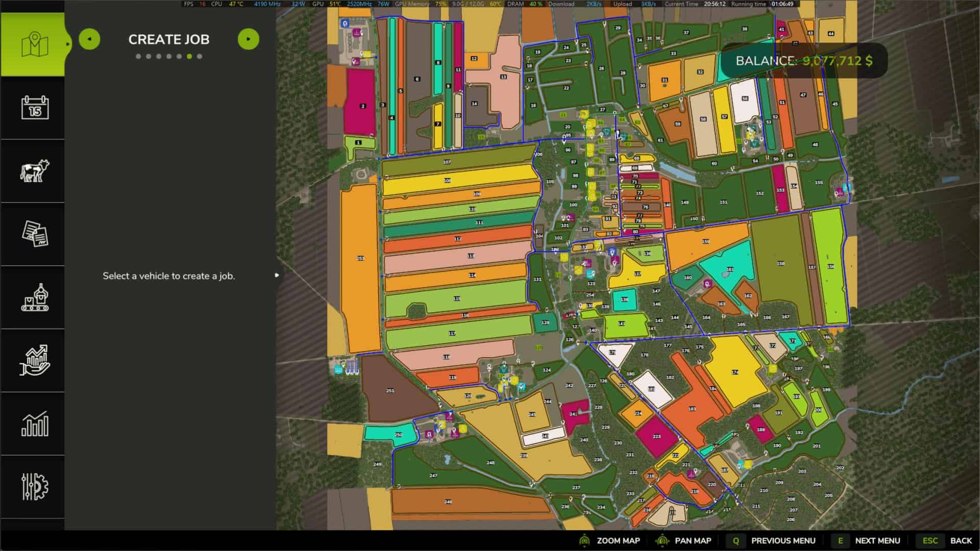
Task: Select the first page indicator dot
Action: click(x=138, y=57)
